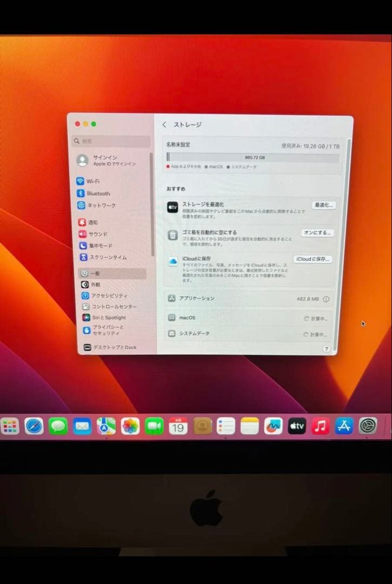Open Photos from the Dock

pos(130,426)
